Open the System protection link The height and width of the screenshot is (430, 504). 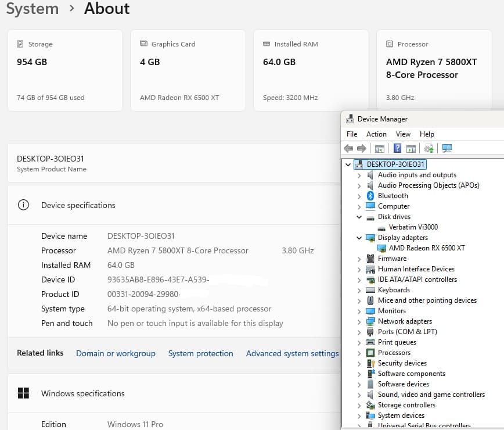200,353
